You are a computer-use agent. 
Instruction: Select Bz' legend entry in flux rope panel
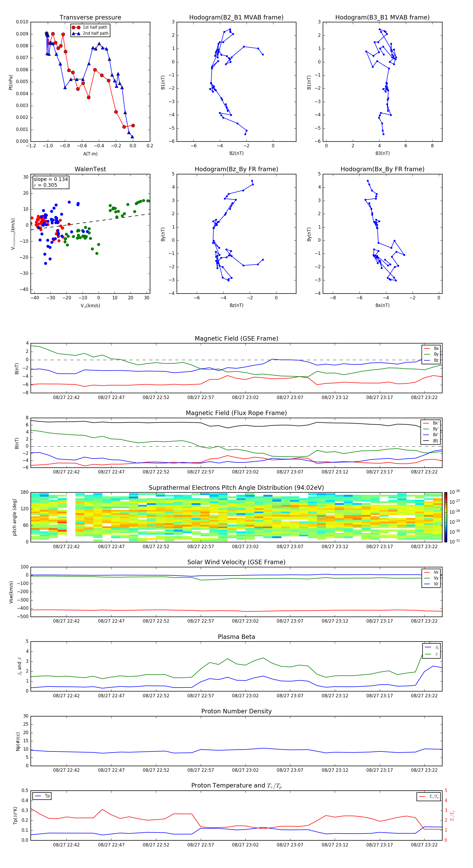coord(431,435)
